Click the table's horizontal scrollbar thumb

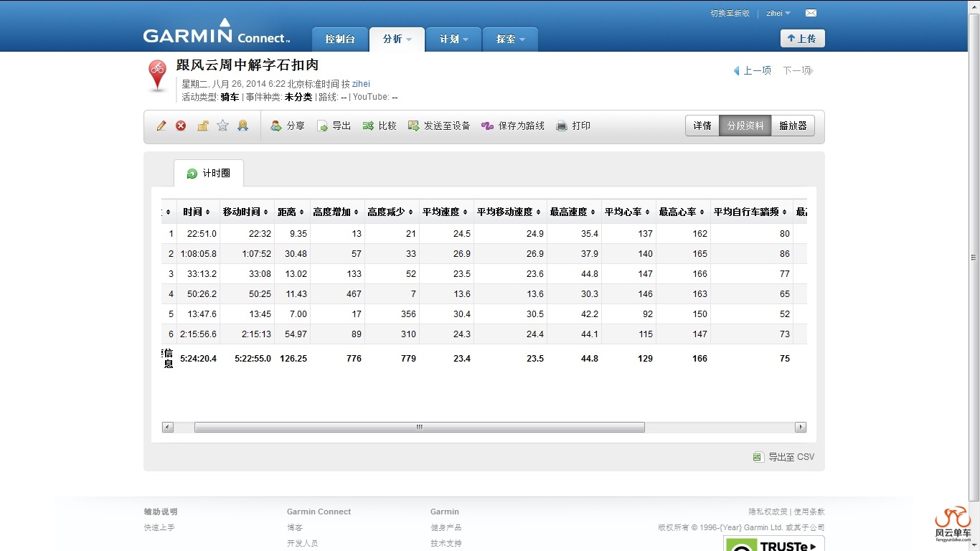(x=419, y=427)
